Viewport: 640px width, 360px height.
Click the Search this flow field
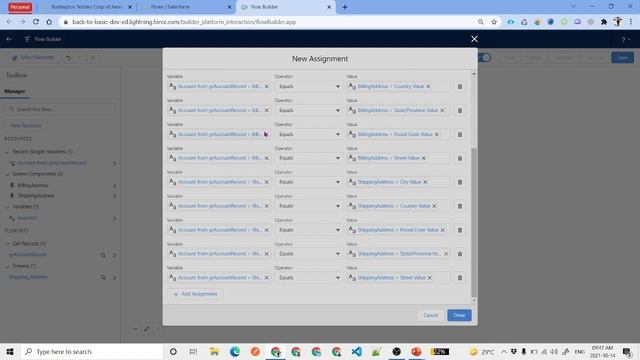pos(60,109)
